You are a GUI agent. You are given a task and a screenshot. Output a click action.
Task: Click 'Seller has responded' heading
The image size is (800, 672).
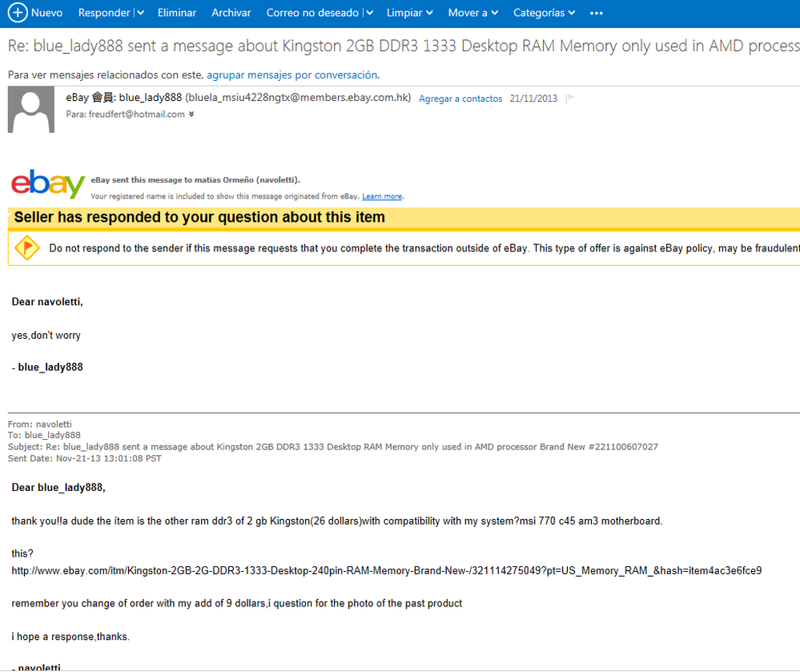point(199,217)
